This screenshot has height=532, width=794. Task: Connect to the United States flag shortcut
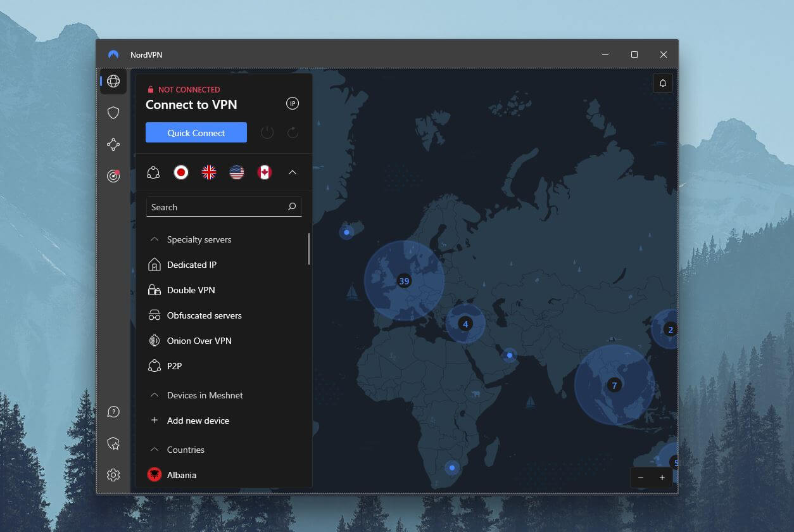pyautogui.click(x=237, y=172)
